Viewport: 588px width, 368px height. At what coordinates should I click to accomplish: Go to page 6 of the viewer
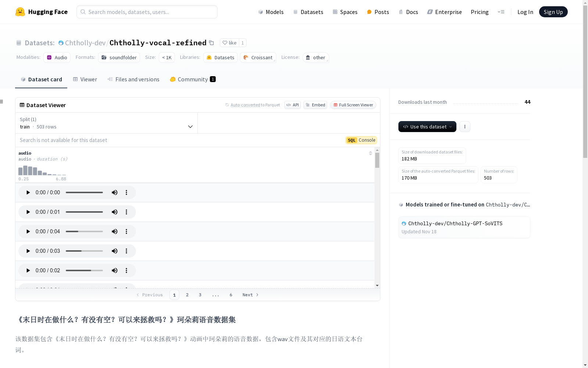[231, 295]
